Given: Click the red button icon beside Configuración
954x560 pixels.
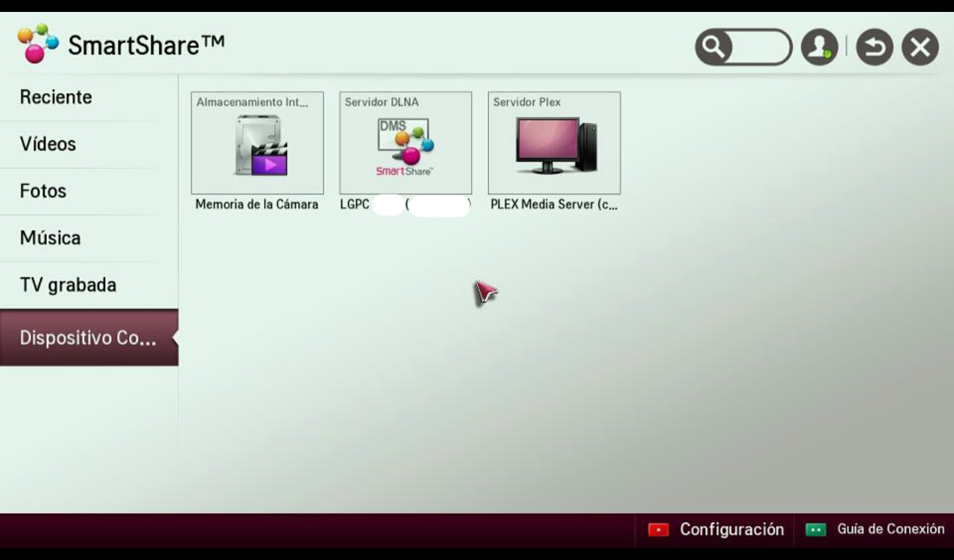Looking at the screenshot, I should 658,529.
